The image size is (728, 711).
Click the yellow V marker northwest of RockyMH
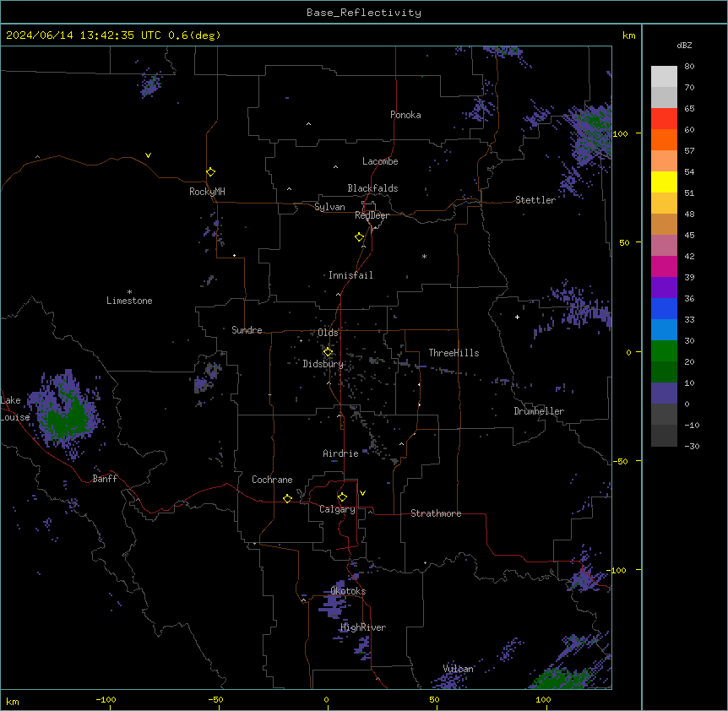point(148,155)
